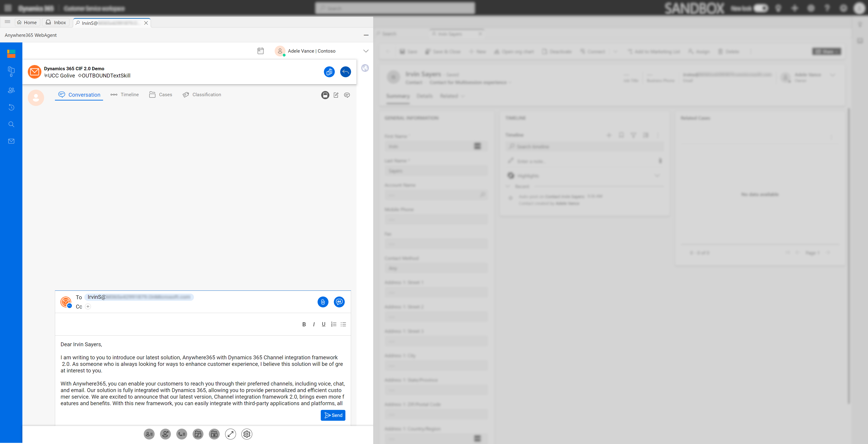Image resolution: width=868 pixels, height=444 pixels.
Task: Click into the email body text area
Action: (203, 373)
